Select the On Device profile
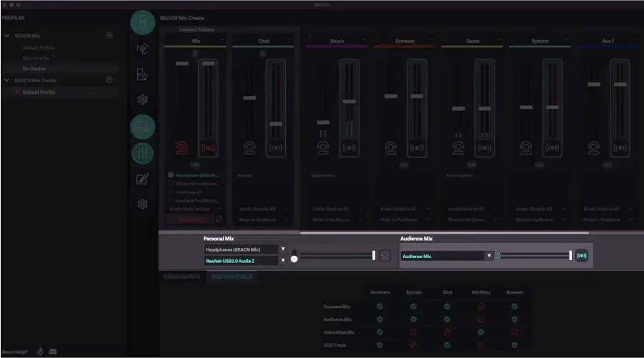Image resolution: width=644 pixels, height=358 pixels. 34,68
